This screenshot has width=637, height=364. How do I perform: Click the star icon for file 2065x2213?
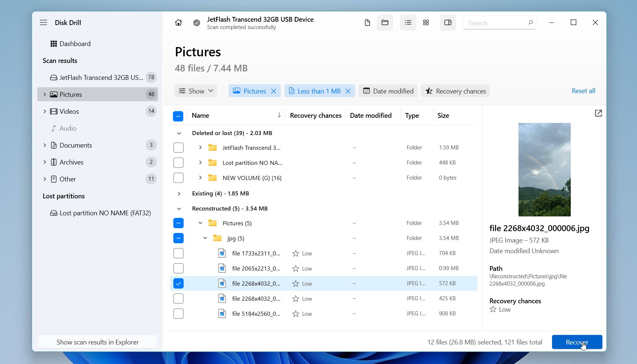click(x=296, y=268)
